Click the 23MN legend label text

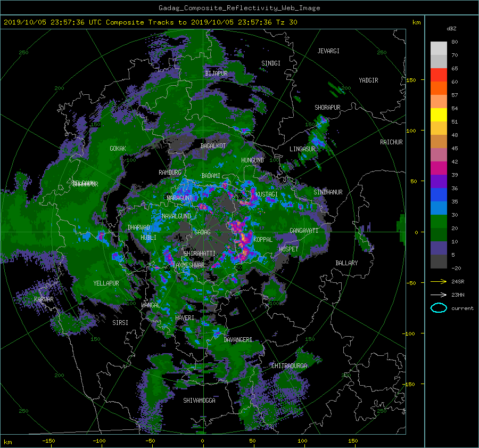458,295
